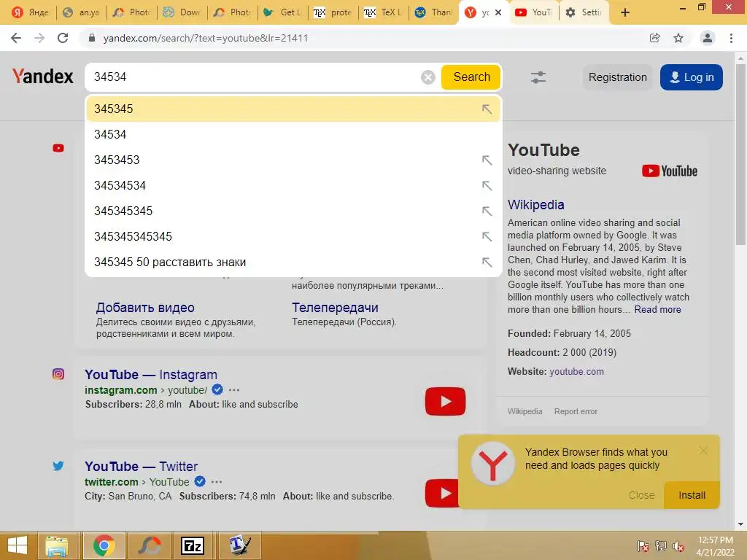
Task: Click twitter.com green URL
Action: pyautogui.click(x=112, y=482)
